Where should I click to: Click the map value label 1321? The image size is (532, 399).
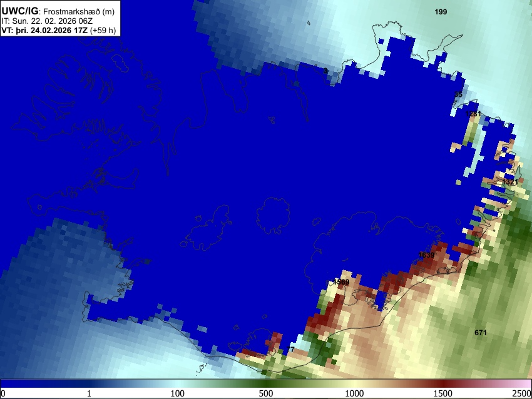[x=510, y=182]
